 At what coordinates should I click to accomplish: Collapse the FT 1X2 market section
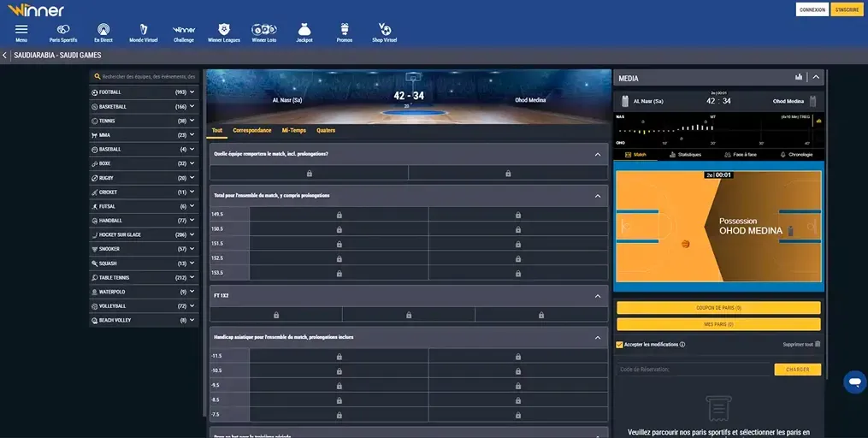(x=597, y=296)
